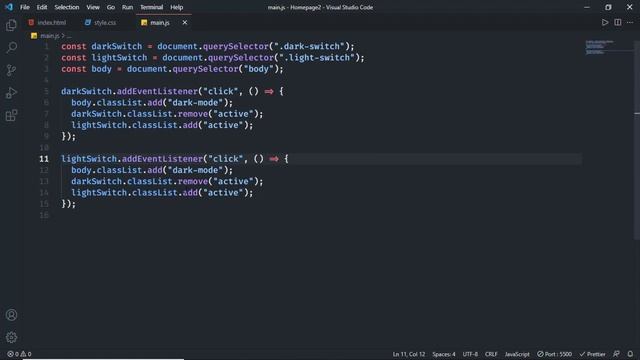Image resolution: width=640 pixels, height=360 pixels.
Task: Open the Run menu
Action: pyautogui.click(x=127, y=7)
